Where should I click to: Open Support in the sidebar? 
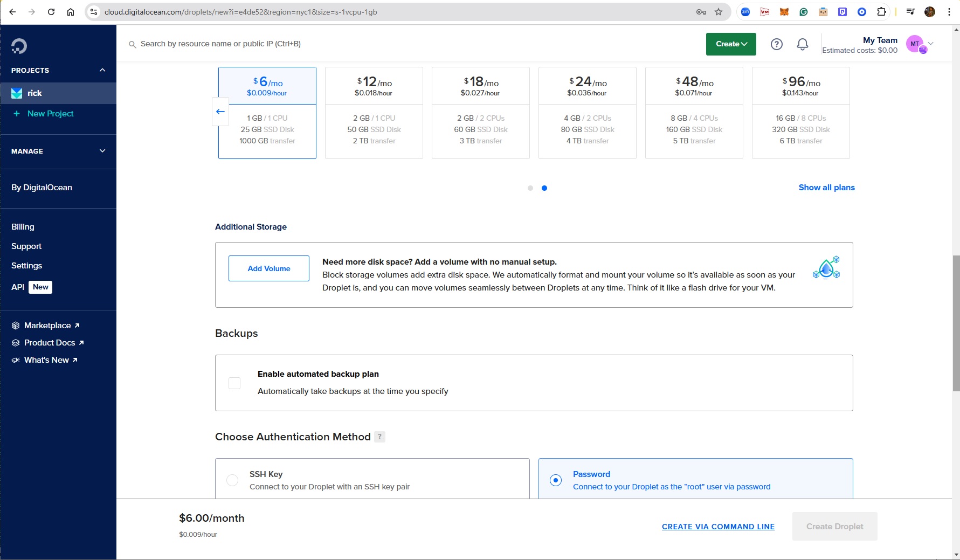26,246
